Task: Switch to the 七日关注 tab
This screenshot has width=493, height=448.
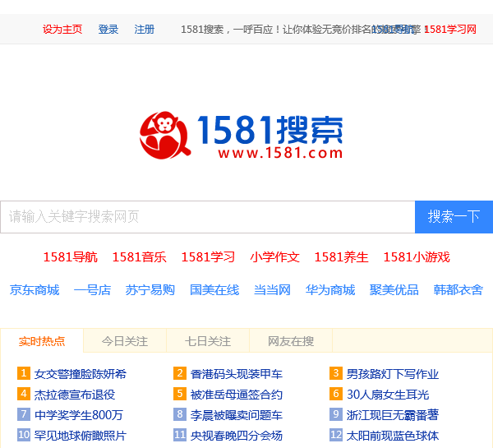Action: 208,341
